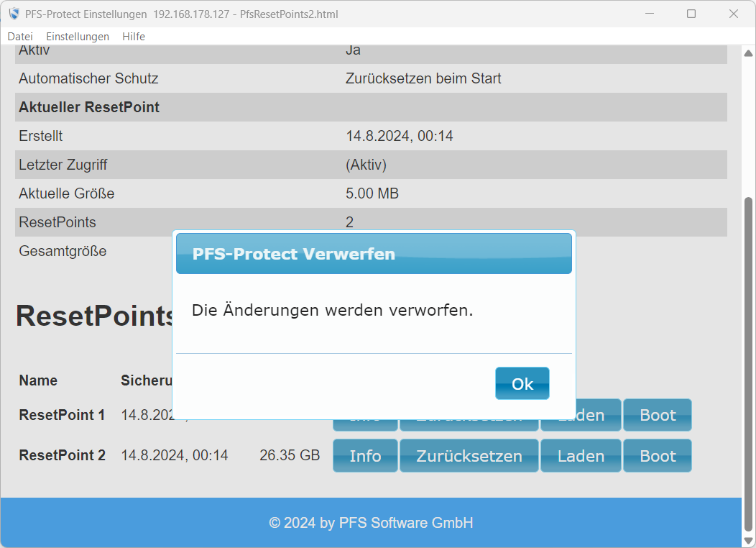The height and width of the screenshot is (548, 756).
Task: Show Info for ResetPoint 2
Action: point(365,456)
